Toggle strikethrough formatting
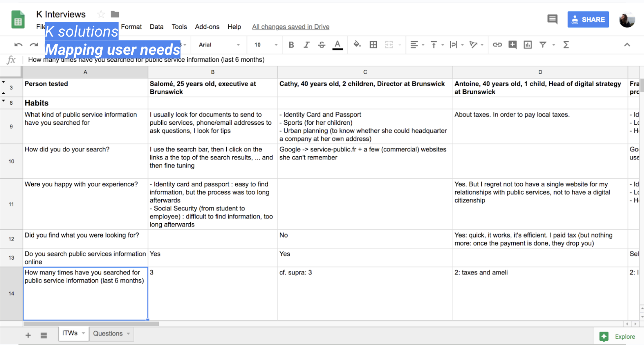644x345 pixels. (322, 45)
